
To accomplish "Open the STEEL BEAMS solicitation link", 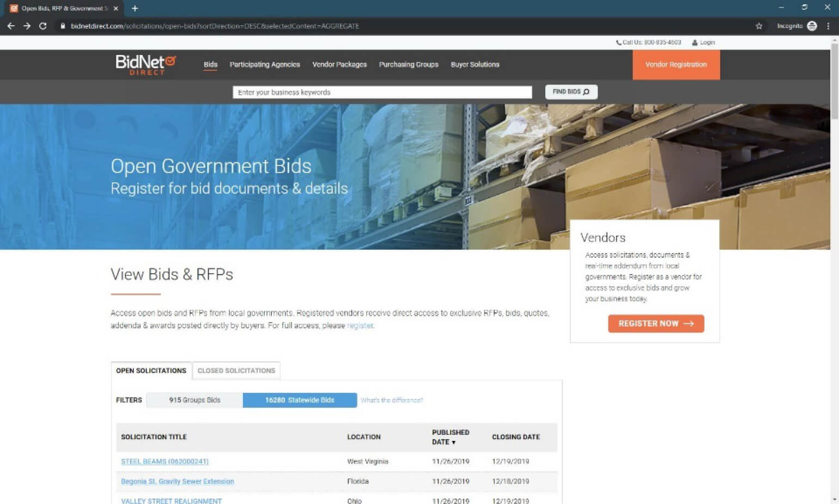I will [x=165, y=462].
